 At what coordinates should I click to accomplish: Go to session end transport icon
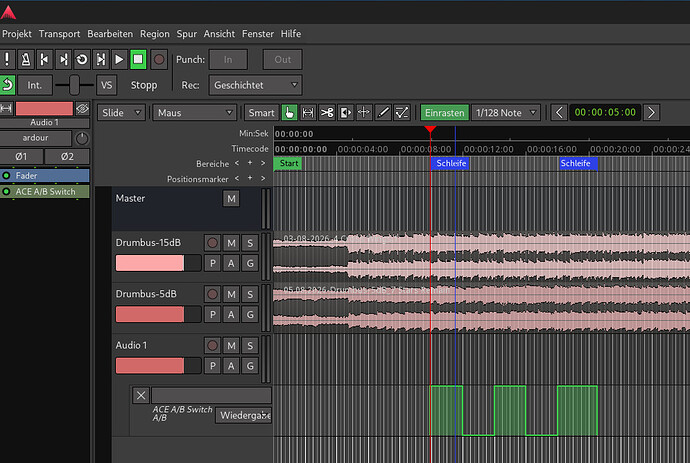click(63, 59)
